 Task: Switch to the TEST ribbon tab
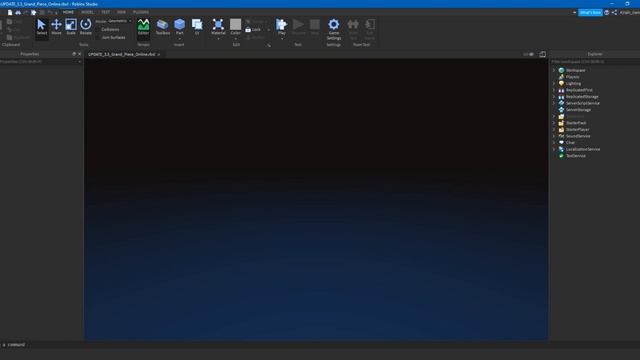pyautogui.click(x=105, y=12)
